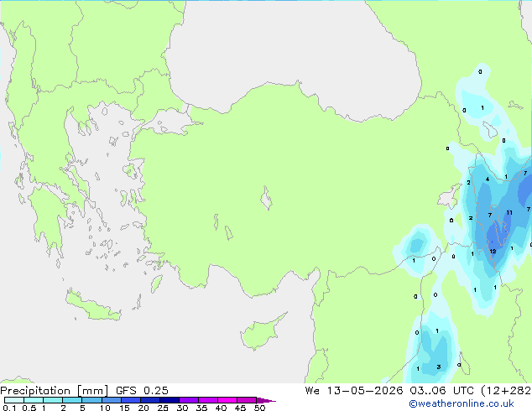Click the '10' legend scale label

coord(105,408)
